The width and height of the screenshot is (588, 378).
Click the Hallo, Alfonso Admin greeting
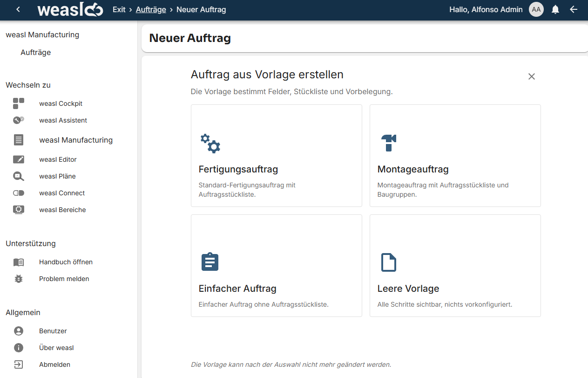coord(486,9)
